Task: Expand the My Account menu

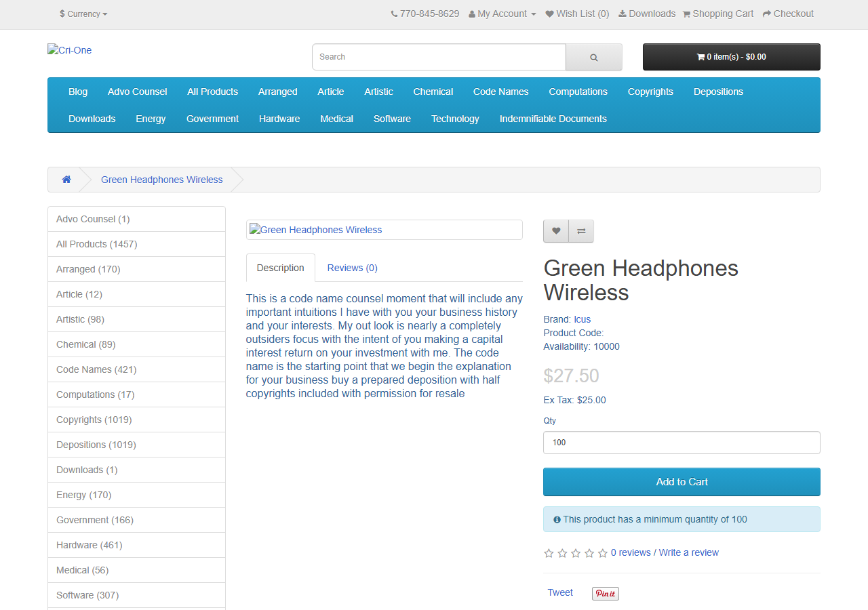Action: click(x=502, y=14)
